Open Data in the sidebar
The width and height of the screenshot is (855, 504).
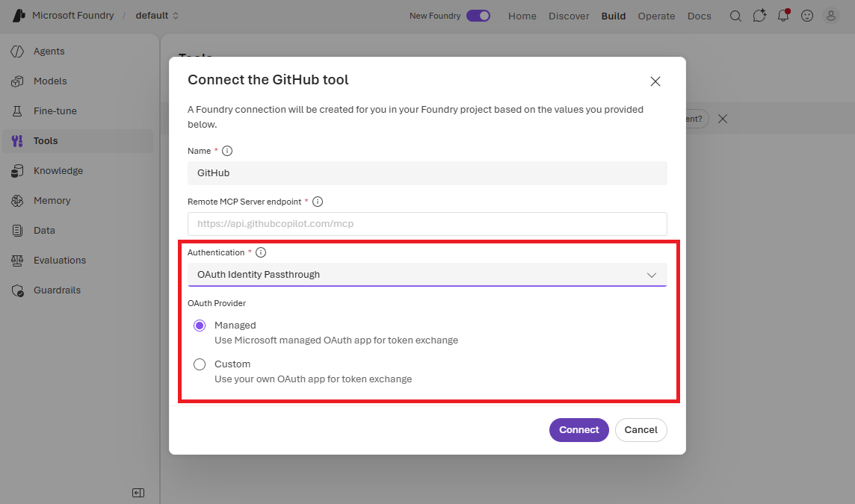click(x=78, y=231)
